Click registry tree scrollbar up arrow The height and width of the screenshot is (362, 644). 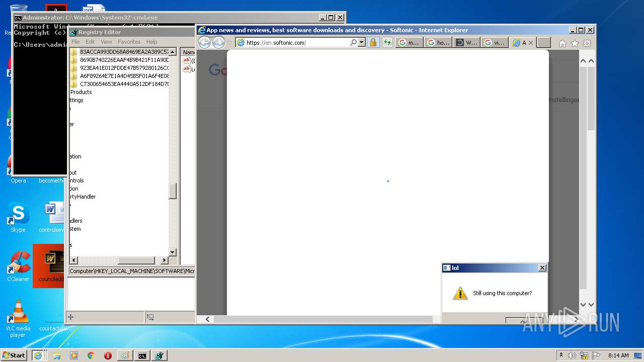(x=172, y=52)
